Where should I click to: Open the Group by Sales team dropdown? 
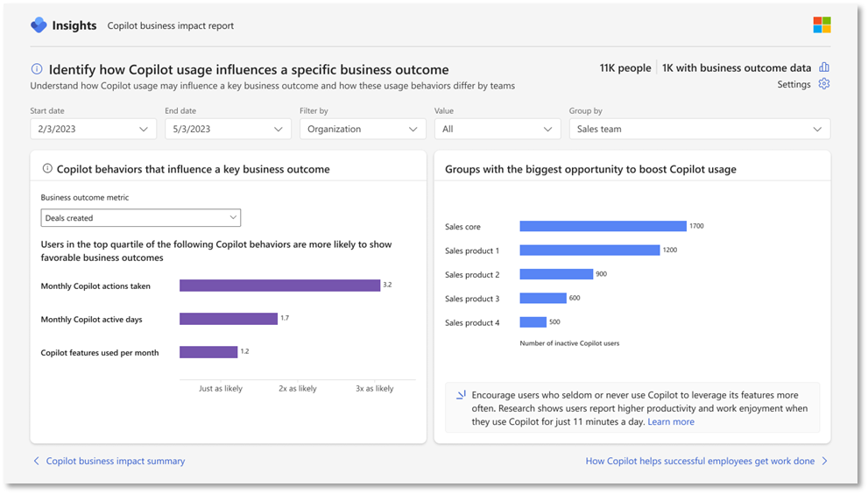699,129
